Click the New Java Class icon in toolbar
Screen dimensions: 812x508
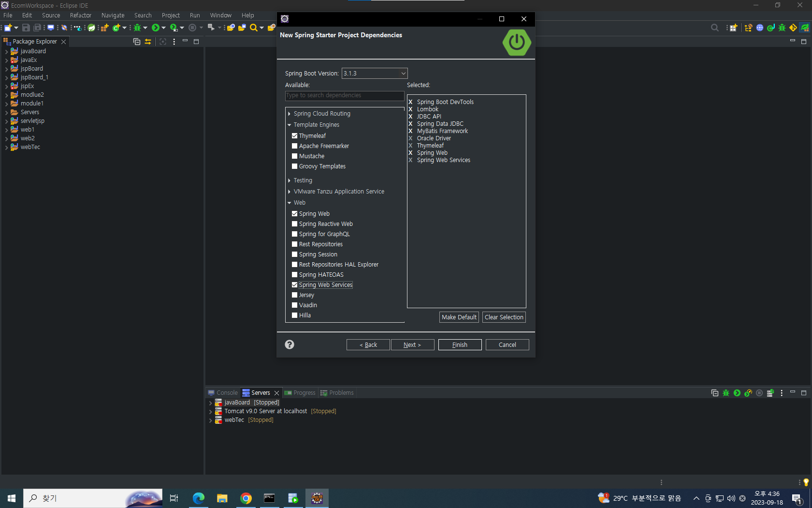point(116,28)
